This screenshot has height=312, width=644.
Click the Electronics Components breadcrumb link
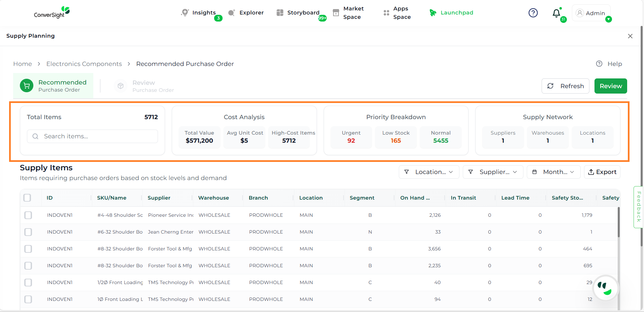pos(84,64)
